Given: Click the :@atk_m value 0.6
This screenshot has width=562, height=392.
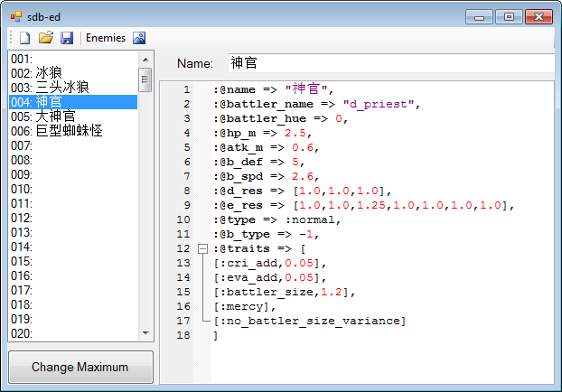Looking at the screenshot, I should (x=303, y=147).
